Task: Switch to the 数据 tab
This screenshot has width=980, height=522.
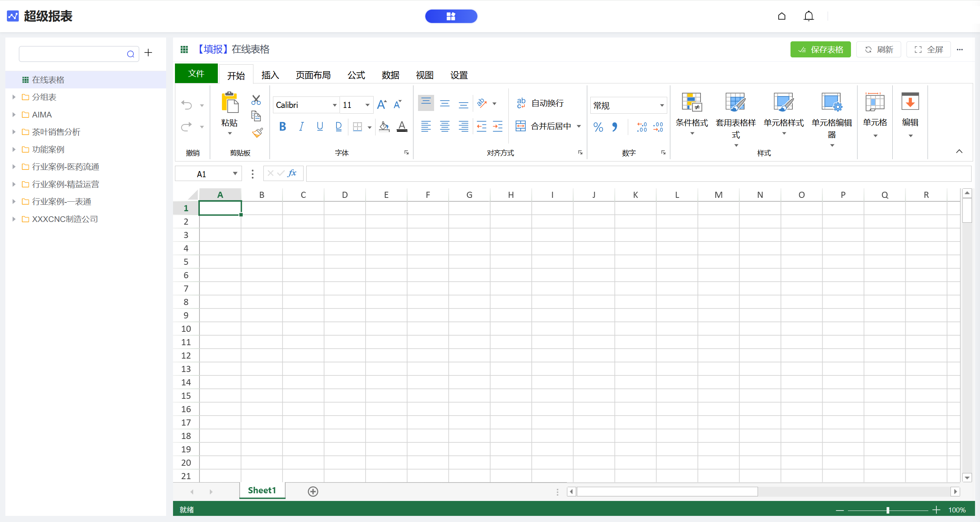Action: pos(390,75)
